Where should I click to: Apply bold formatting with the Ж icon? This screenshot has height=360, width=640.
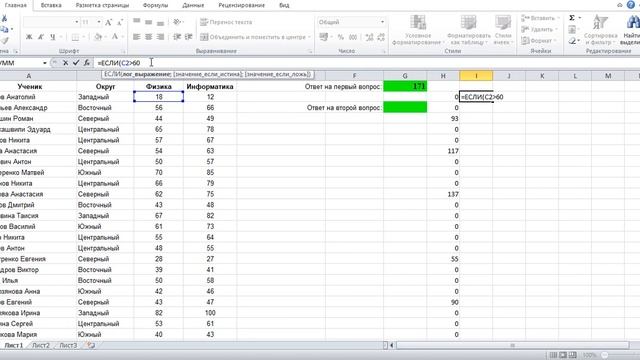tap(29, 37)
